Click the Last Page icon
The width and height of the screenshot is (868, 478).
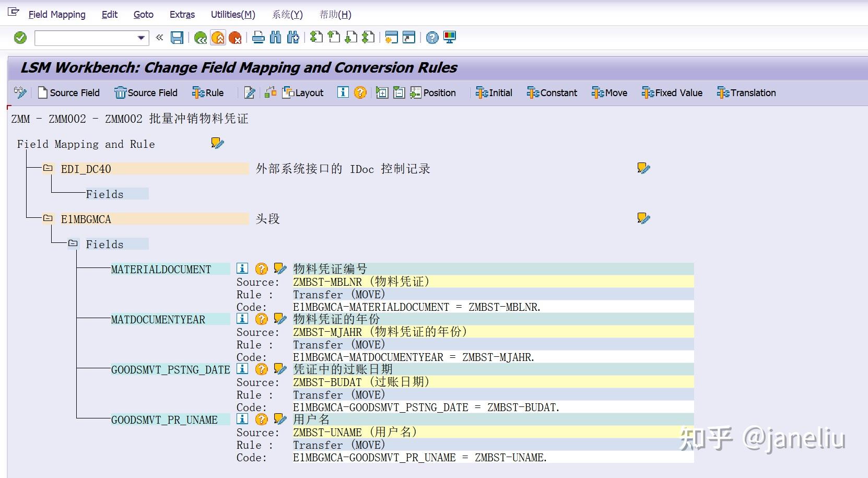pos(369,37)
